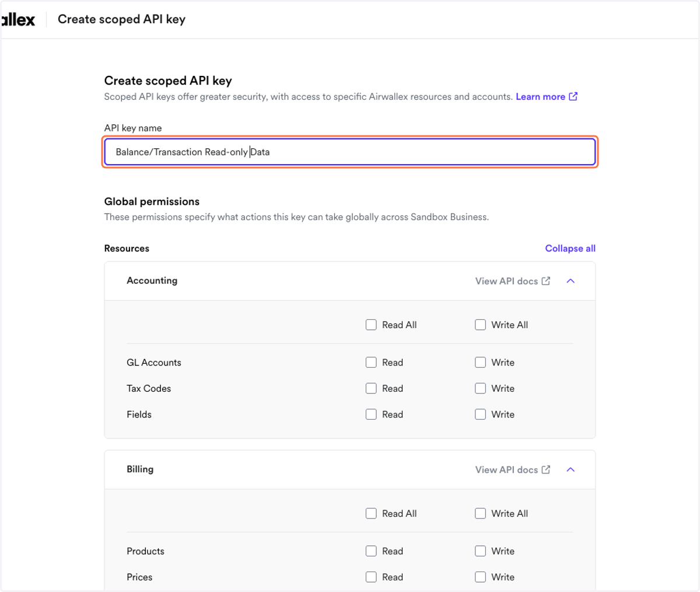The width and height of the screenshot is (700, 592).
Task: Open View API docs for Accounting
Action: [506, 281]
